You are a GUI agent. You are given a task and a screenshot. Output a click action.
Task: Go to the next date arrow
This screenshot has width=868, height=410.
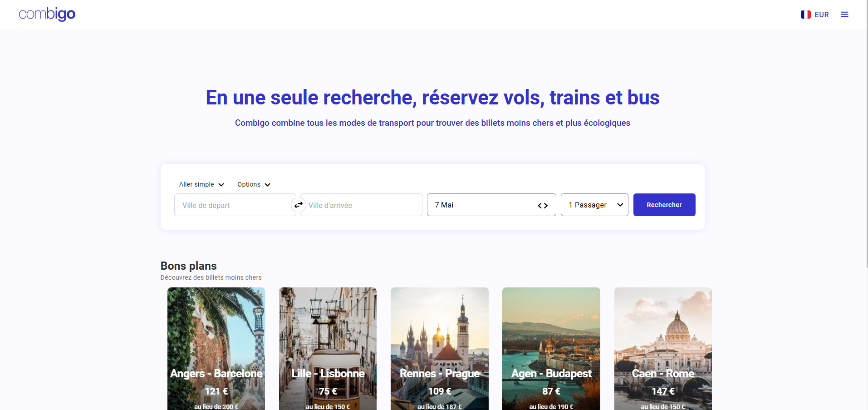tap(546, 206)
